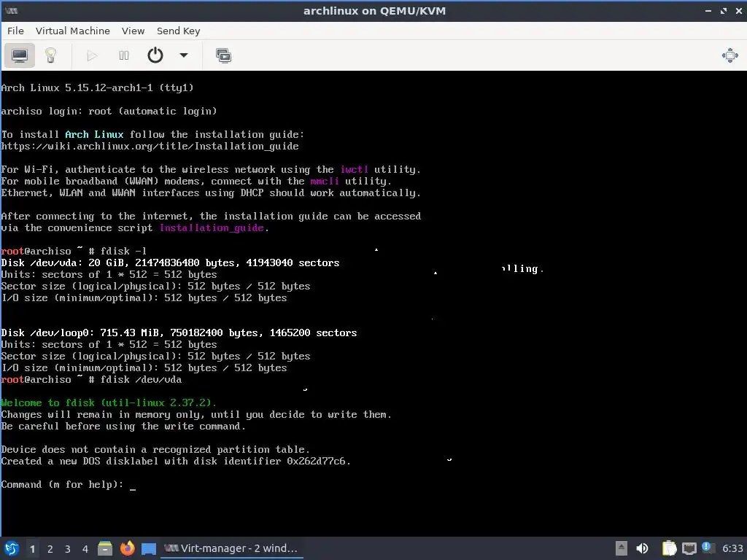Open the View menu

[x=133, y=31]
